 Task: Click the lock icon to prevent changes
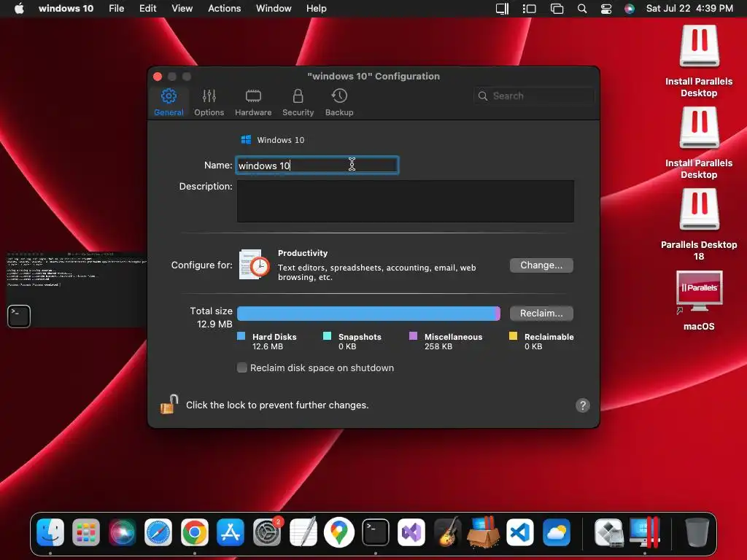point(169,405)
